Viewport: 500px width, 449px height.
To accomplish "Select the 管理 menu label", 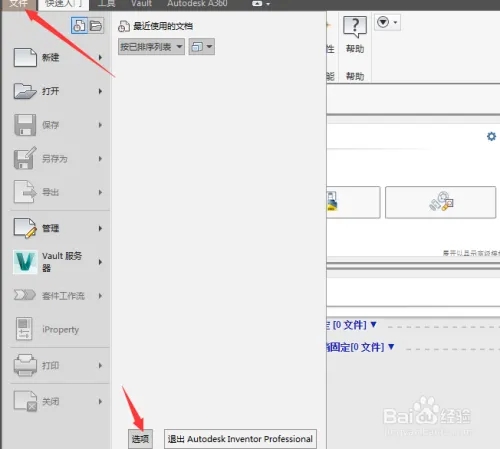I will click(51, 228).
